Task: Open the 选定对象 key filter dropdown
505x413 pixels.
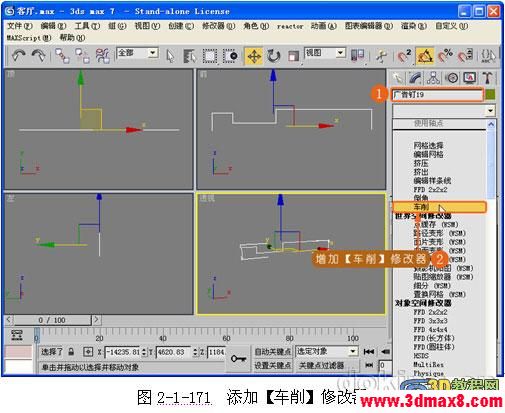Action: tap(327, 351)
